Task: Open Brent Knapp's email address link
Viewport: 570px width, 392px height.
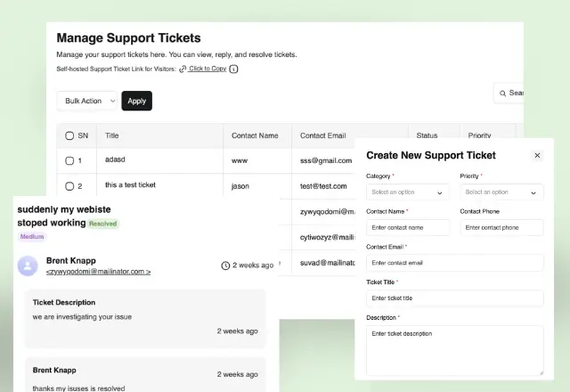Action: (x=98, y=272)
